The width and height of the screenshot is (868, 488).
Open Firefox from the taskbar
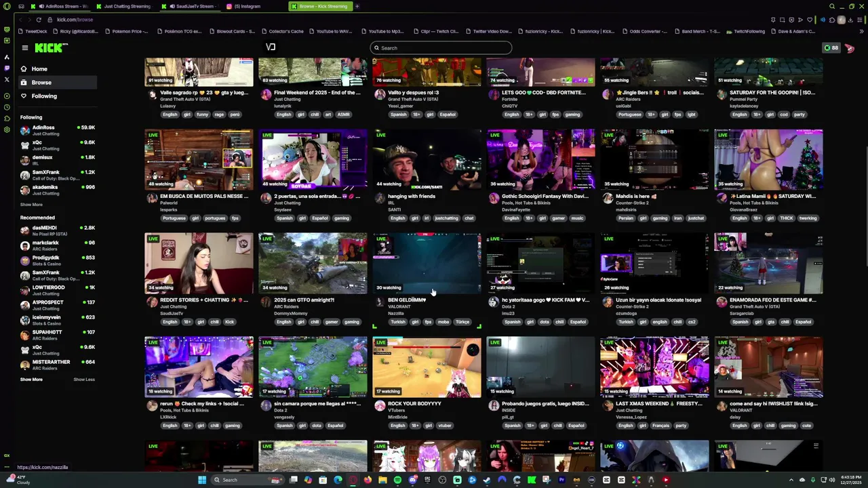[368, 480]
